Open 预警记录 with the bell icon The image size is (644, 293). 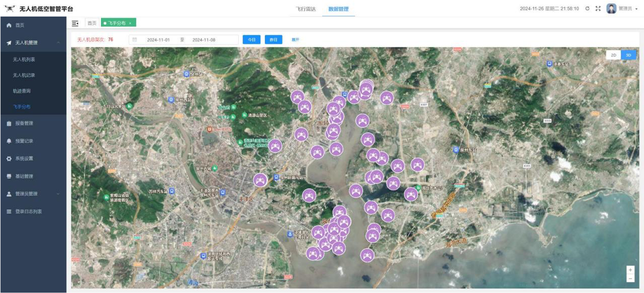tap(24, 141)
